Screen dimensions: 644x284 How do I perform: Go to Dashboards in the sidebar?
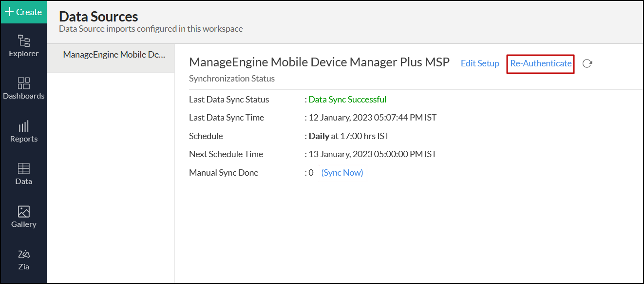coord(23,83)
